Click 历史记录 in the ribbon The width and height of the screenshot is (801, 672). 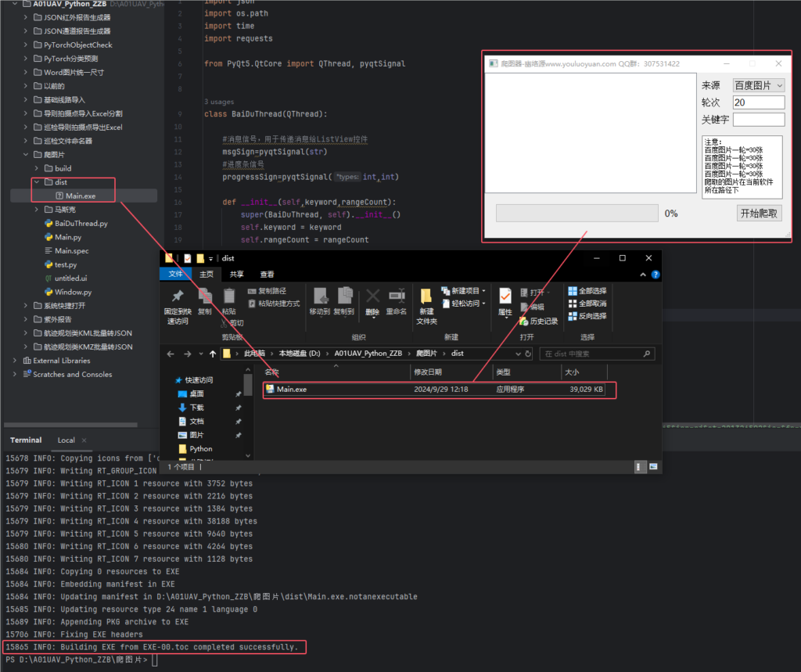[x=538, y=321]
